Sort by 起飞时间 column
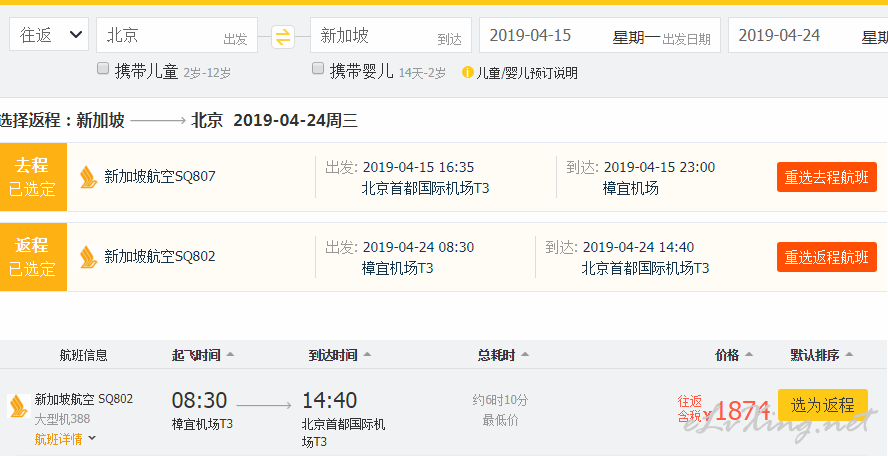 (x=203, y=356)
